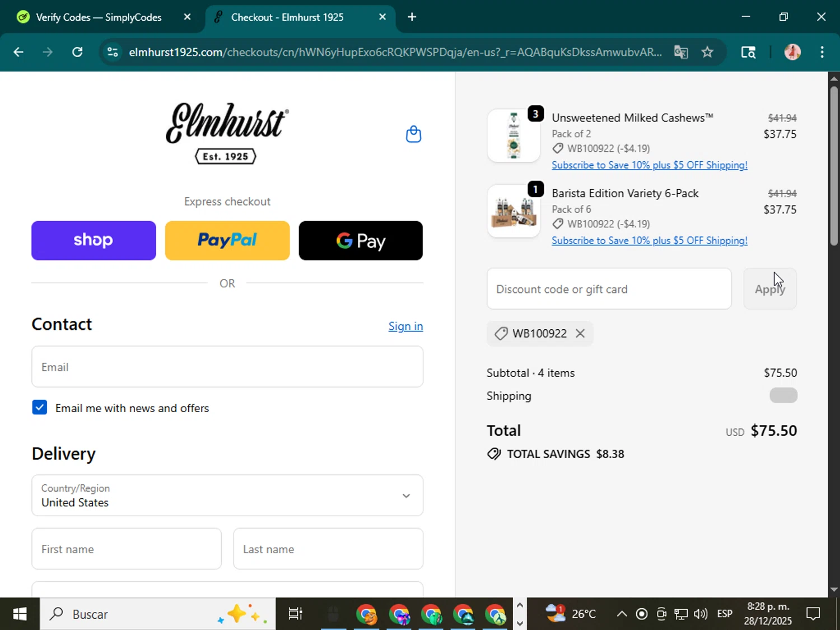
Task: Switch the ESP input language indicator
Action: click(725, 614)
